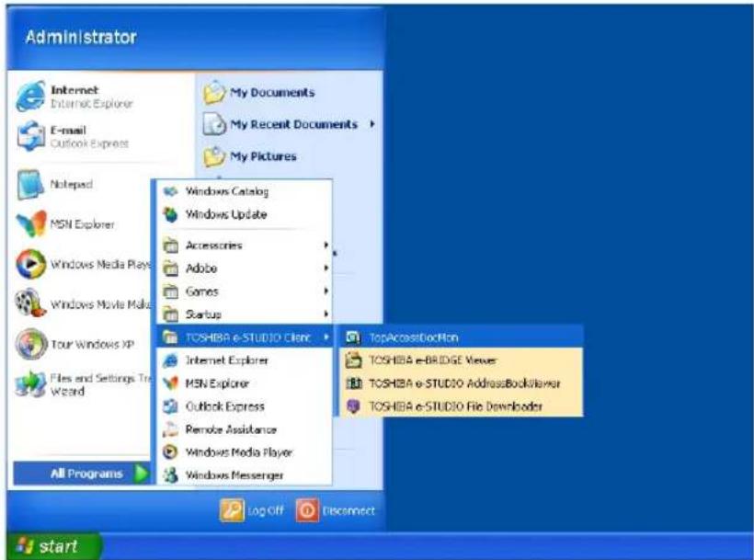
Task: Click the My Recent Documents icon
Action: pos(214,124)
